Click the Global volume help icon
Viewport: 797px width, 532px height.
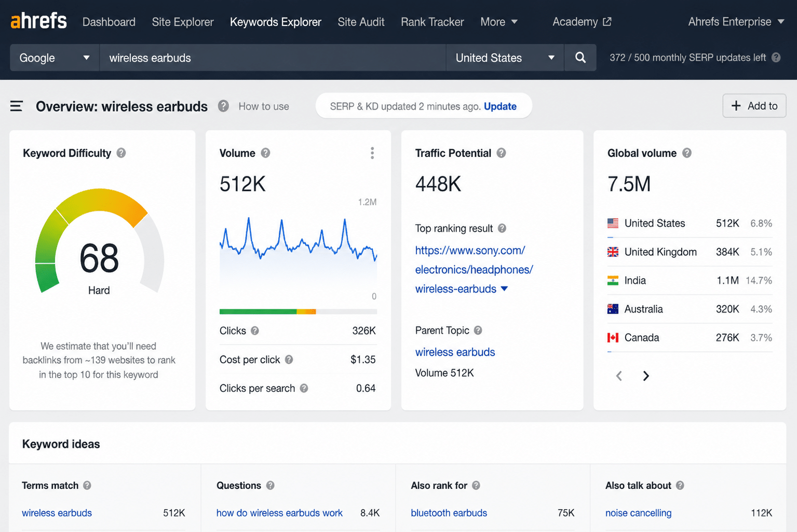[687, 153]
